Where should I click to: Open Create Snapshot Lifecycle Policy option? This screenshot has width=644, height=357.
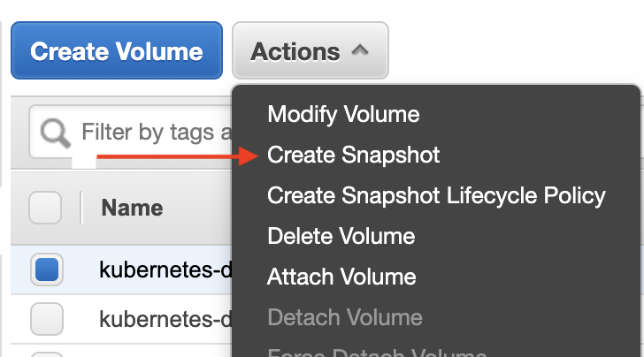pos(436,196)
